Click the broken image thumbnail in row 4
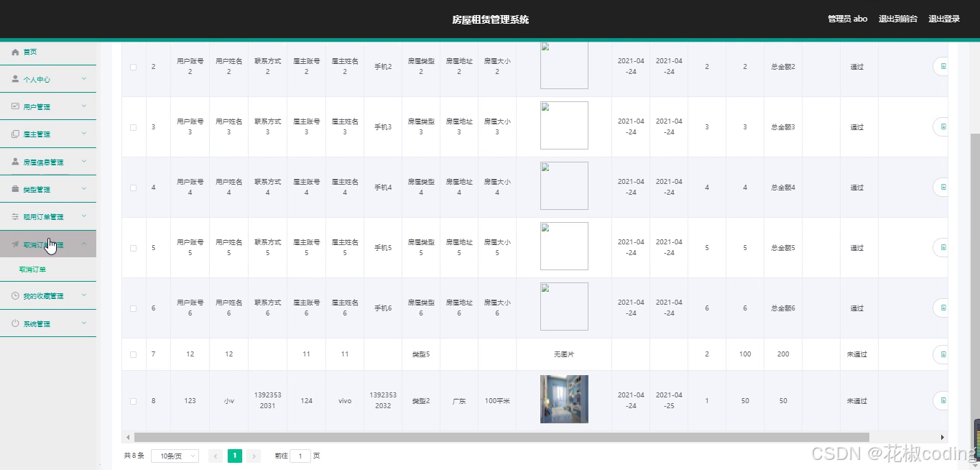This screenshot has width=980, height=470. [564, 185]
